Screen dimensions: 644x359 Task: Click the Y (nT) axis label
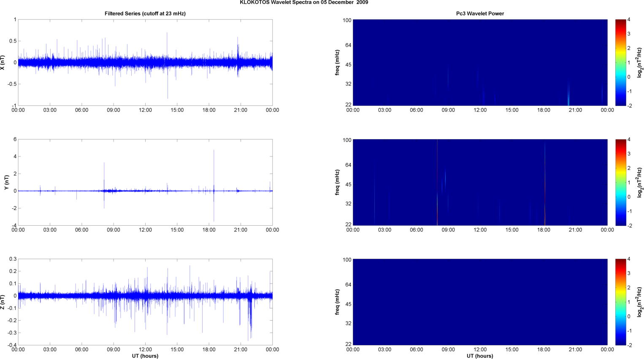(x=6, y=183)
